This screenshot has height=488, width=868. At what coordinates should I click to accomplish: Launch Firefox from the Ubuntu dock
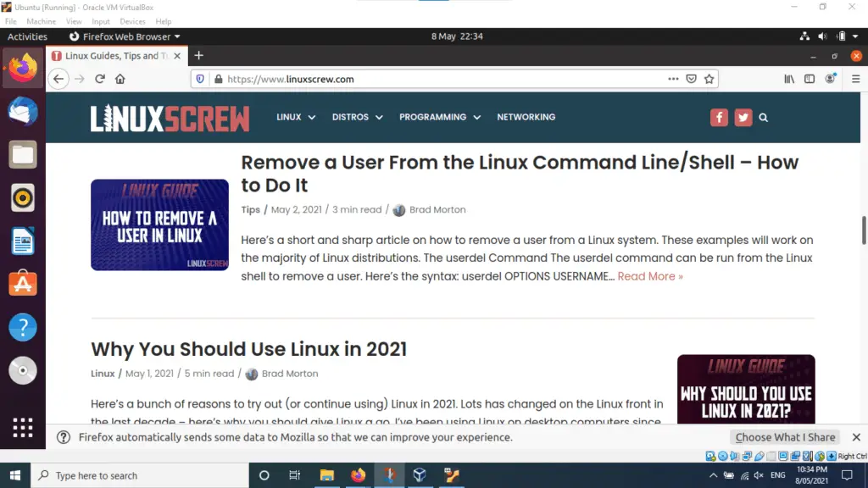coord(23,68)
